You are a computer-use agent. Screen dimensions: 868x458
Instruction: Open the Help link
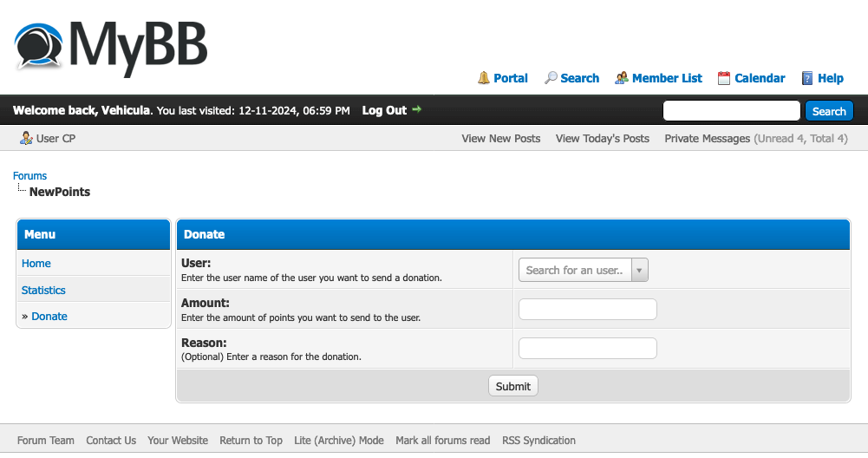coord(831,78)
